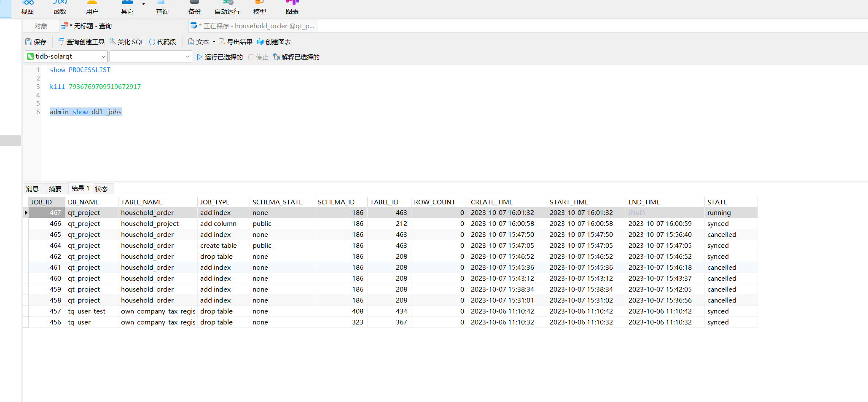Click the create table job type cell
The width and height of the screenshot is (868, 402).
223,246
